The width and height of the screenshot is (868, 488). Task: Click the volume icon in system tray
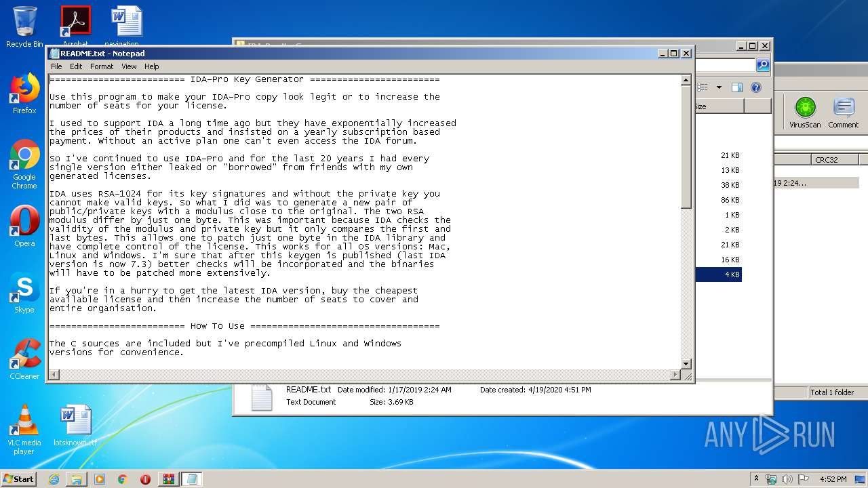pyautogui.click(x=787, y=479)
